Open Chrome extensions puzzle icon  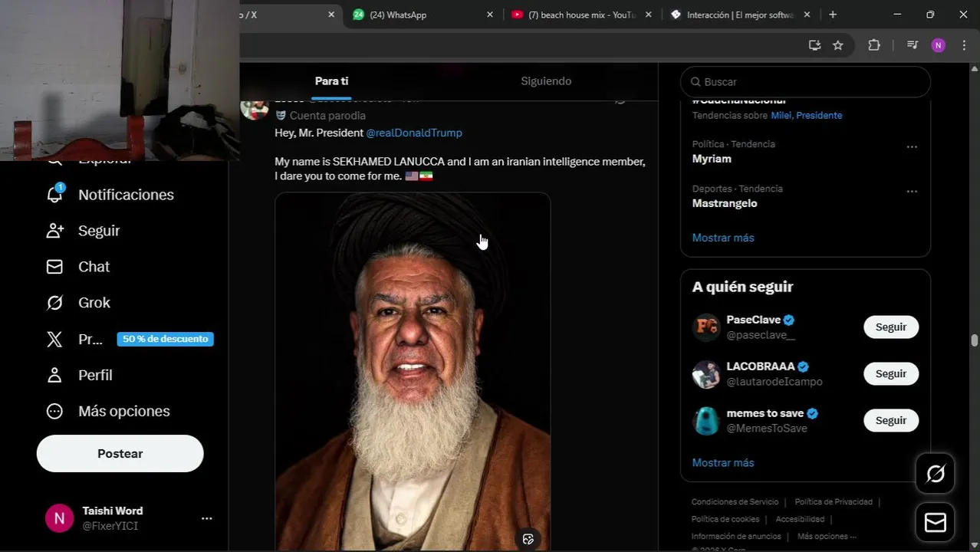click(874, 45)
